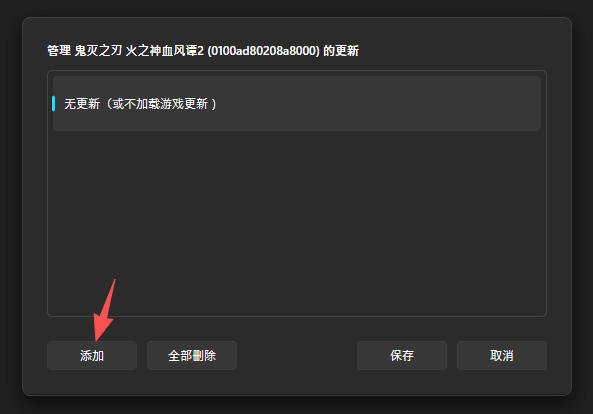This screenshot has width=593, height=414.
Task: Click the 的更新 part of the heading
Action: click(x=341, y=50)
